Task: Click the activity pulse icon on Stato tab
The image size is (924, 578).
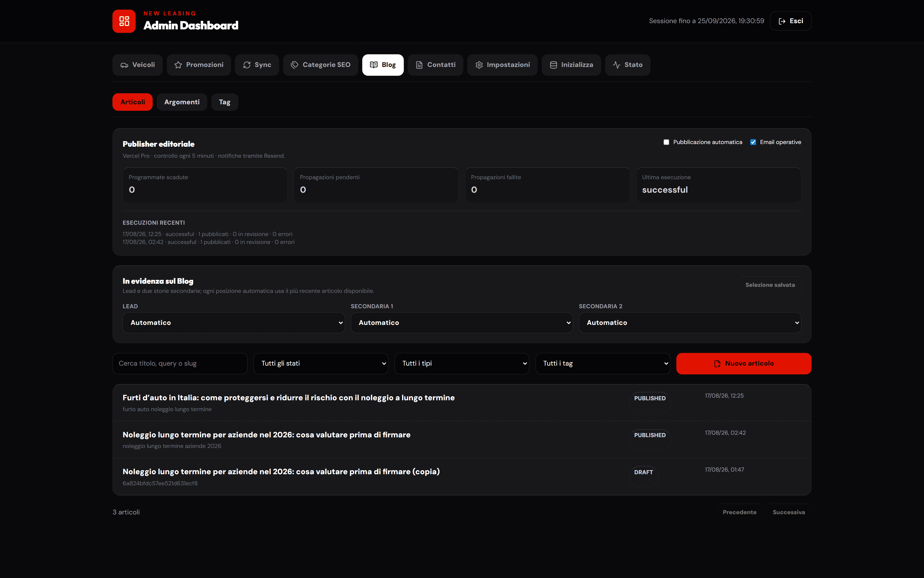Action: coord(617,65)
